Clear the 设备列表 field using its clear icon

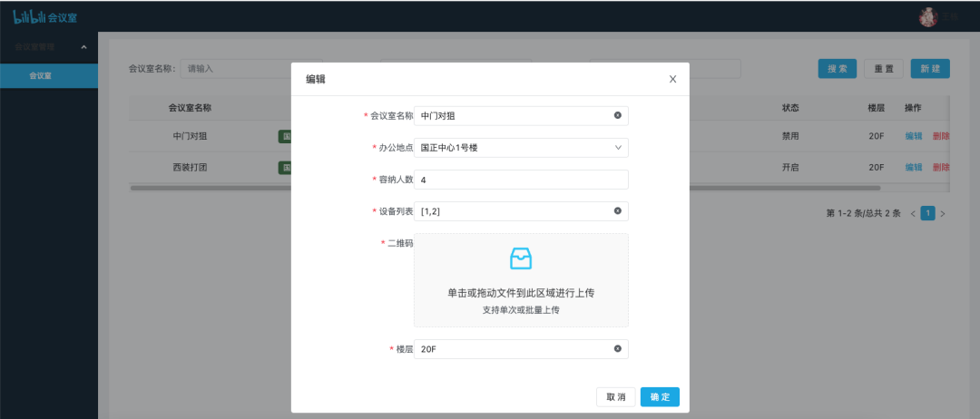tap(618, 211)
